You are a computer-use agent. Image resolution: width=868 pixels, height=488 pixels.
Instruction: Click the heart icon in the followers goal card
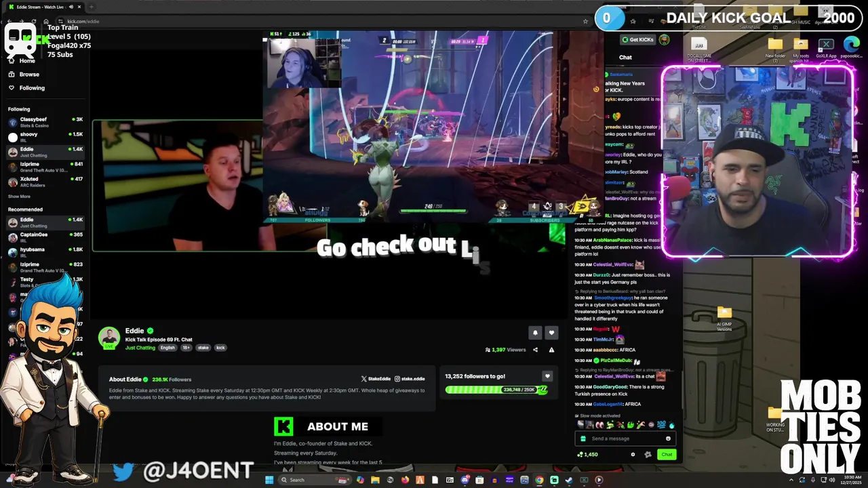click(547, 376)
